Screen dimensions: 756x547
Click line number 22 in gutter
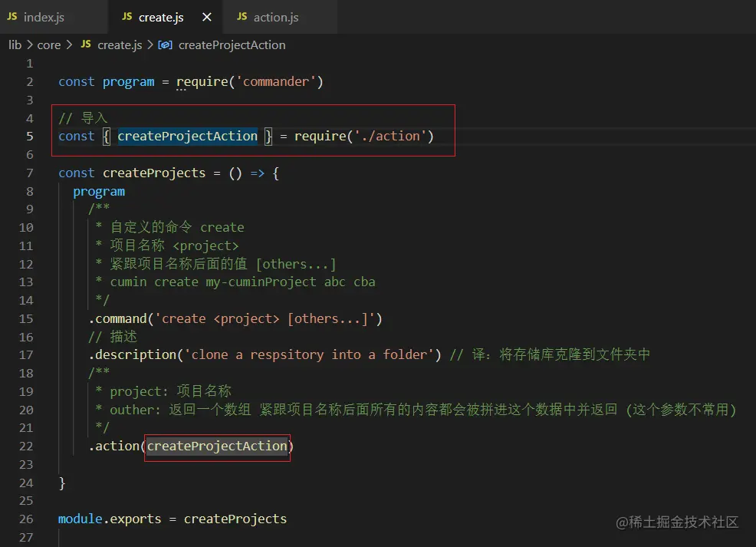26,446
